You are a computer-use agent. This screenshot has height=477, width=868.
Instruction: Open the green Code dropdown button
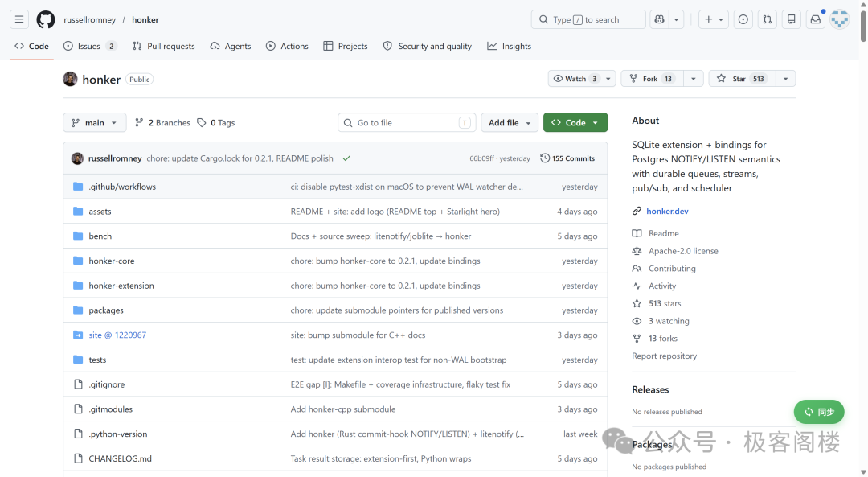tap(575, 122)
